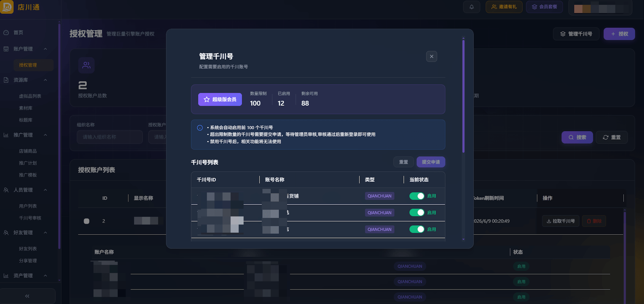Open 首页 in sidebar
644x304 pixels.
coord(18,33)
